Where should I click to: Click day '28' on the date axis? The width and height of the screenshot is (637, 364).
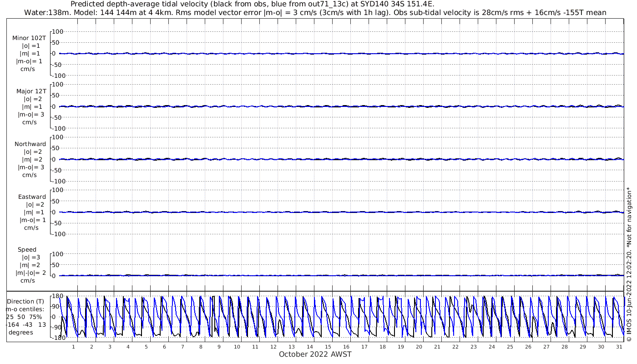[x=565, y=347]
